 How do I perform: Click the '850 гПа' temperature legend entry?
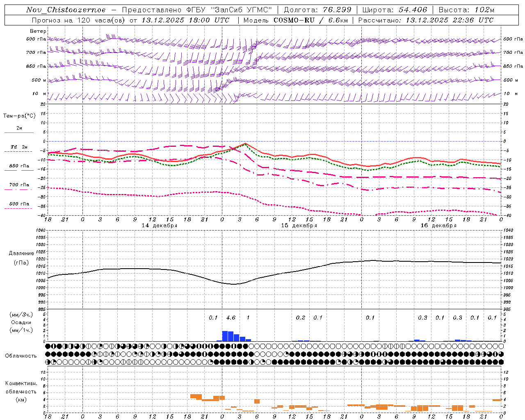pyautogui.click(x=19, y=166)
